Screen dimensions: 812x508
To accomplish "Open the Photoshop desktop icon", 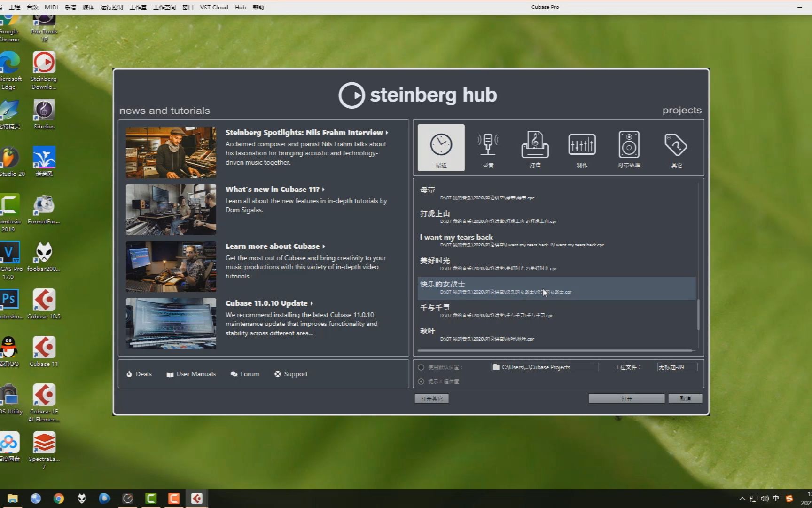I will [x=9, y=304].
